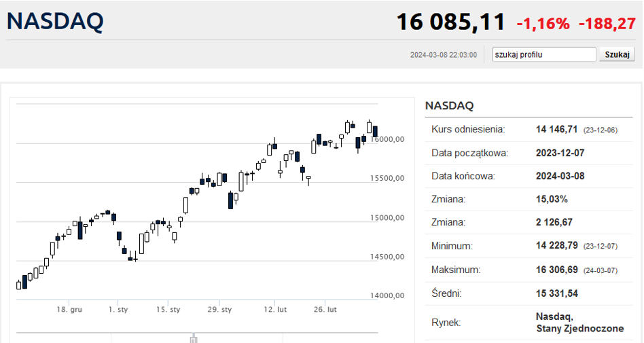Click the 'szukaj profilu' search field
Viewport: 644px width, 343px height.
click(x=543, y=54)
